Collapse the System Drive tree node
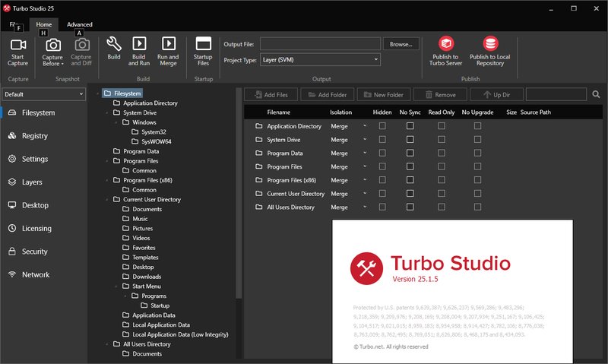This screenshot has width=608, height=364. (x=107, y=112)
